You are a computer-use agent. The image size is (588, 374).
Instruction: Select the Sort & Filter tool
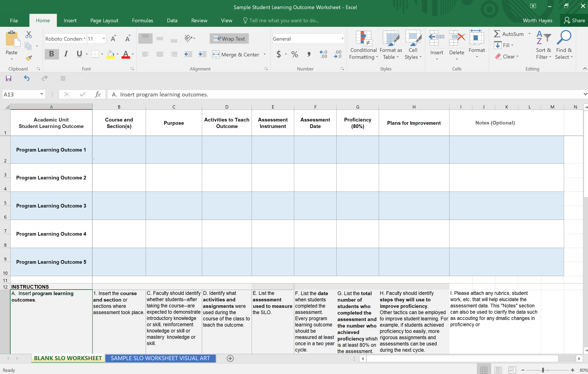pos(543,45)
